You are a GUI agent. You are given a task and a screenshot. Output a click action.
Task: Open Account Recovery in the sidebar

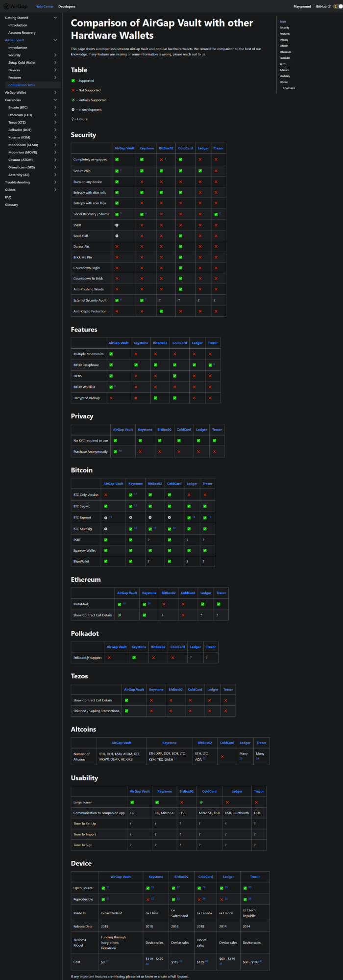(22, 33)
